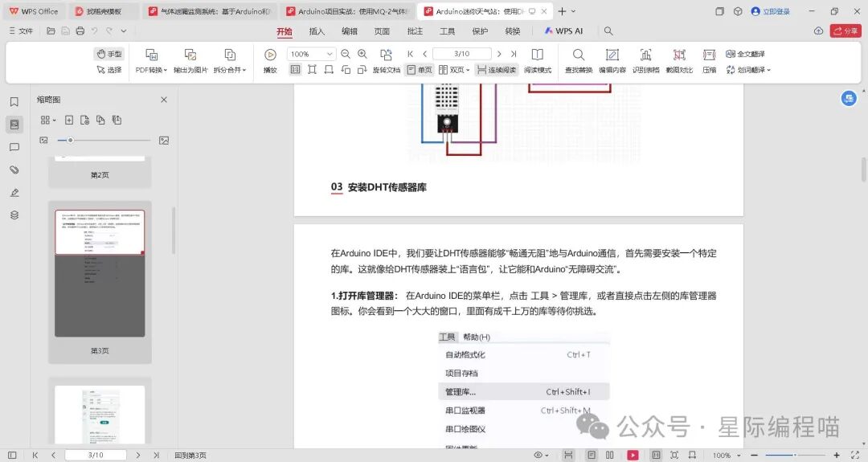This screenshot has height=462, width=868.
Task: Click 编辑内容 edit content tool
Action: point(612,61)
